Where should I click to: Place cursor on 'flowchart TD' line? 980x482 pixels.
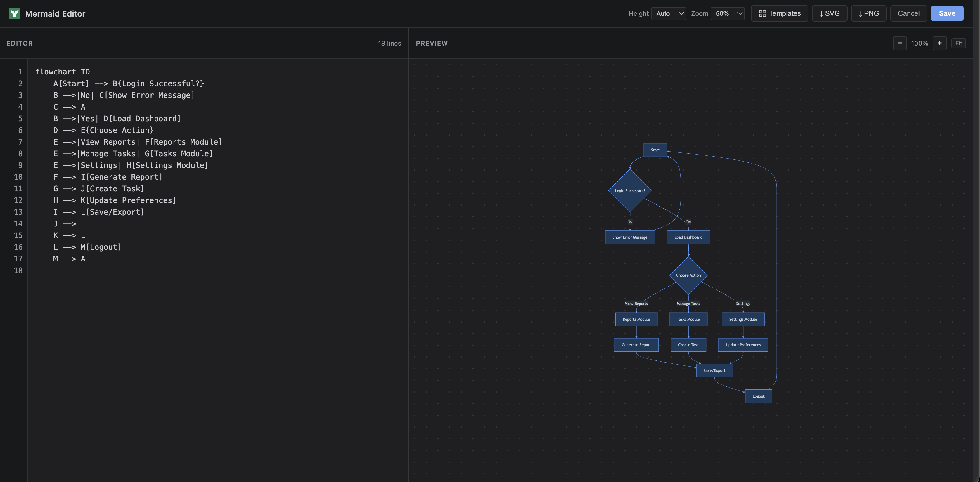pyautogui.click(x=63, y=72)
